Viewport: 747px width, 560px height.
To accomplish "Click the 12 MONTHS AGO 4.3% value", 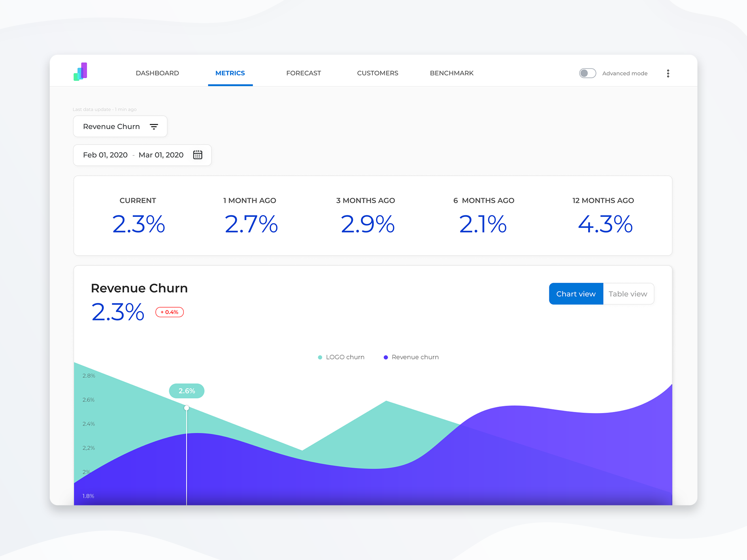I will pos(605,224).
